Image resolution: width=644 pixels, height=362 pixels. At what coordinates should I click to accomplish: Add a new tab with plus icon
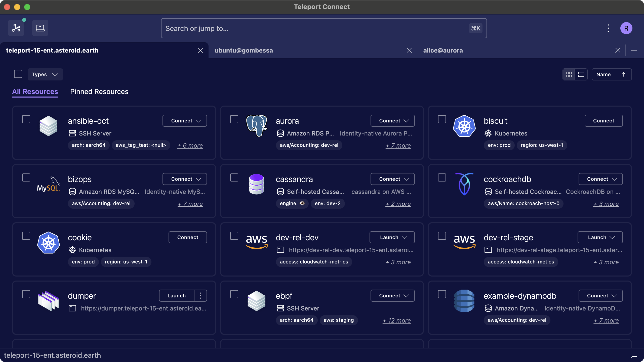(634, 50)
